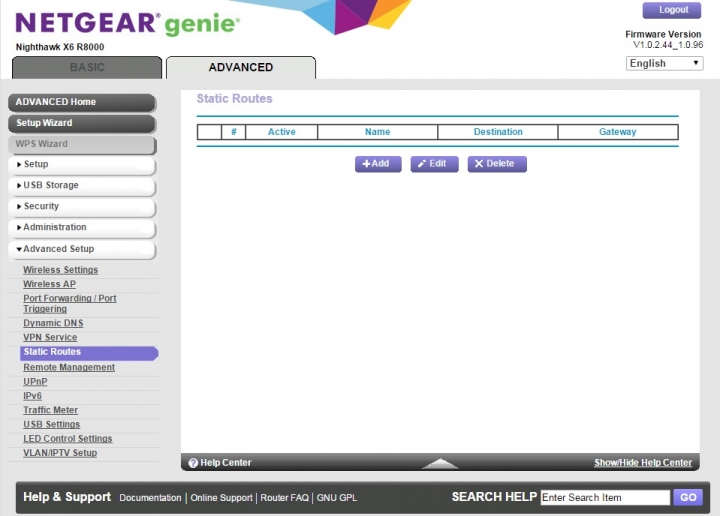Open the GNU GPL link
720x516 pixels.
point(337,498)
